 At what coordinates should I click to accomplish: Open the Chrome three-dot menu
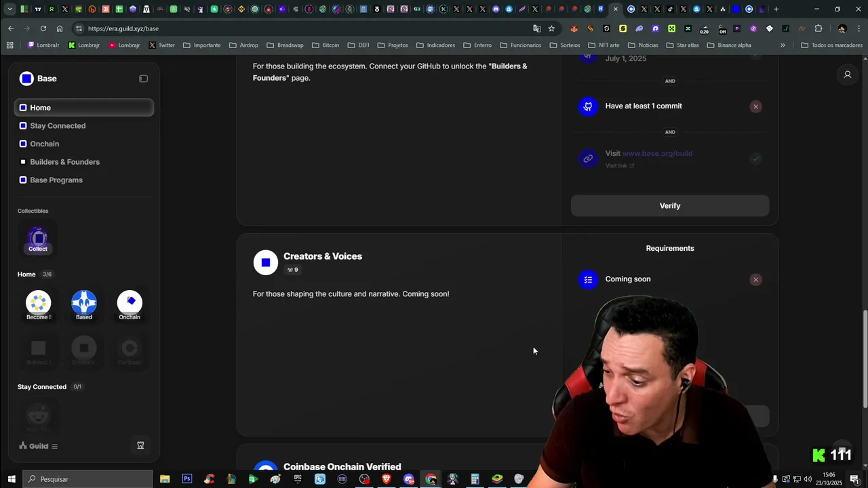click(x=859, y=28)
